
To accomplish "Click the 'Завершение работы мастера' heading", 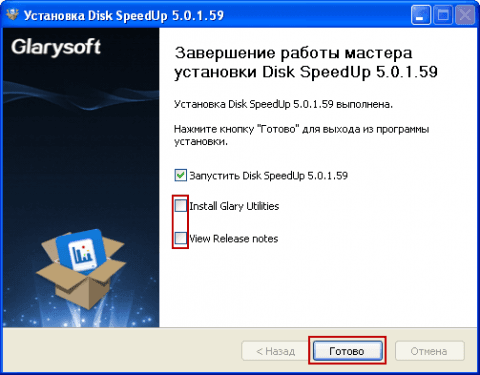I will pyautogui.click(x=293, y=53).
